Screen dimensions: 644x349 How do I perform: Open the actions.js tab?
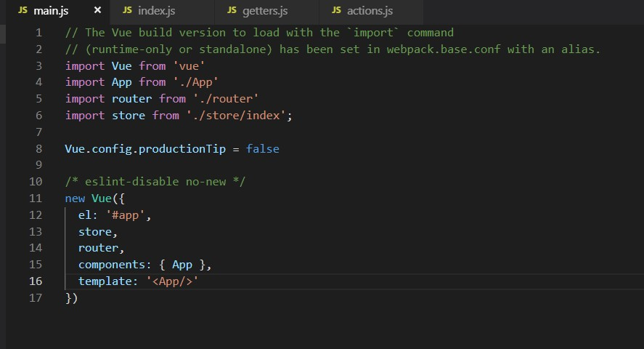coord(370,11)
